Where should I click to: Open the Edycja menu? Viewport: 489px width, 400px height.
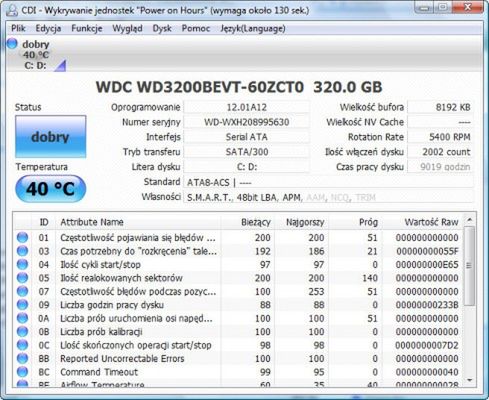48,28
